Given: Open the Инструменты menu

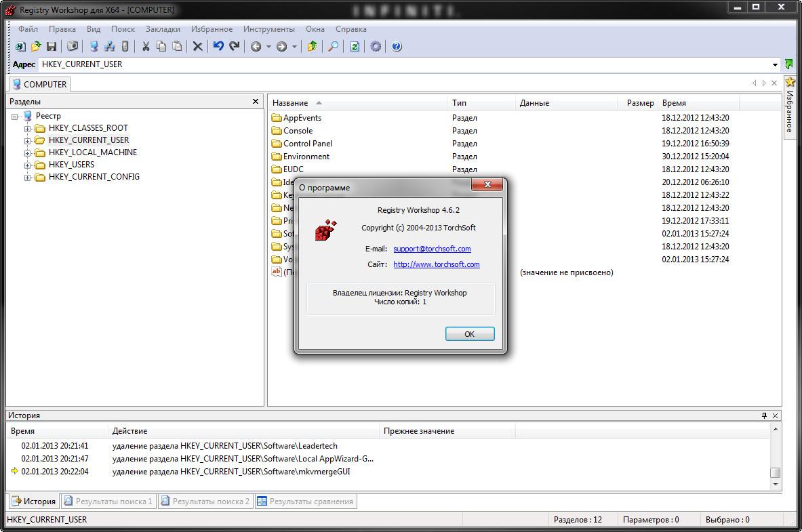Looking at the screenshot, I should pos(269,29).
